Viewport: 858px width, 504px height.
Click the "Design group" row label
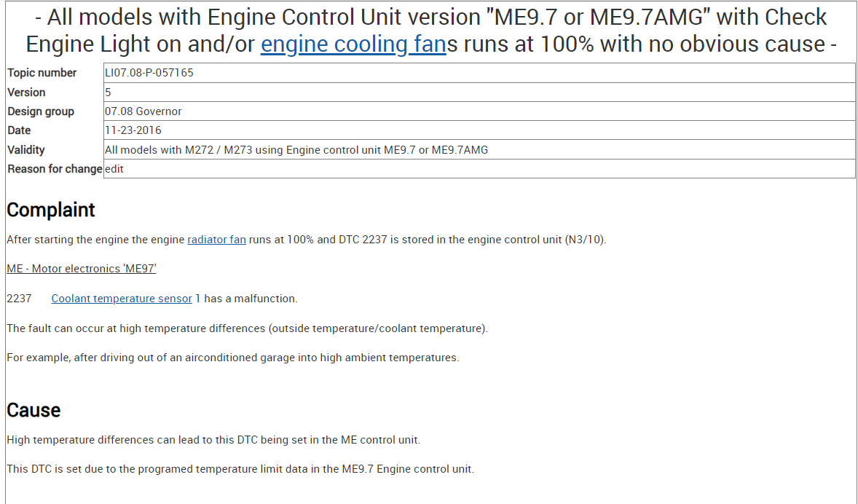click(x=41, y=111)
